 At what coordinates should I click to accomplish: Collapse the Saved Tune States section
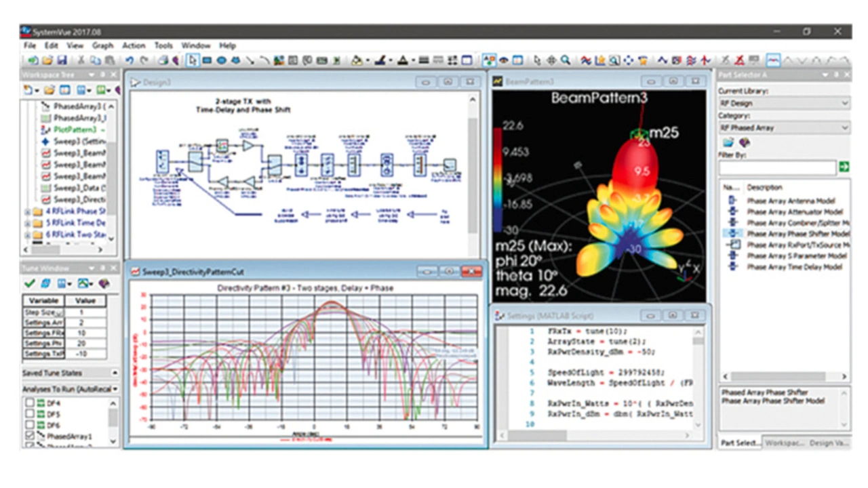(x=114, y=373)
